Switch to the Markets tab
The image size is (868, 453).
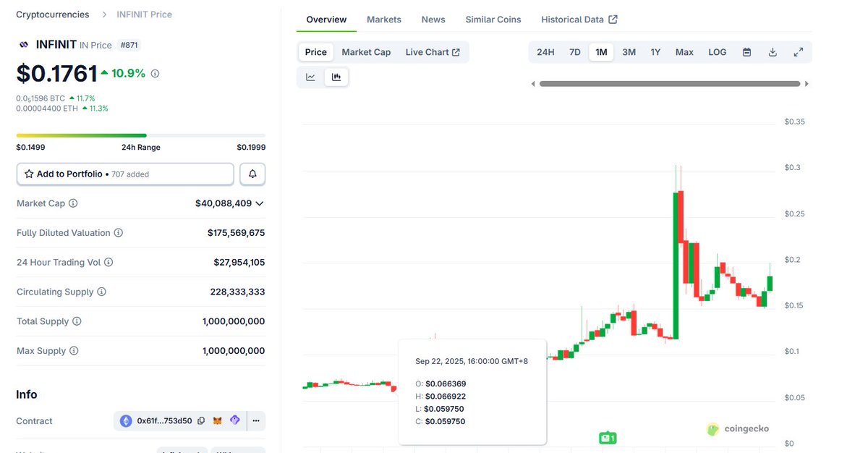tap(384, 20)
